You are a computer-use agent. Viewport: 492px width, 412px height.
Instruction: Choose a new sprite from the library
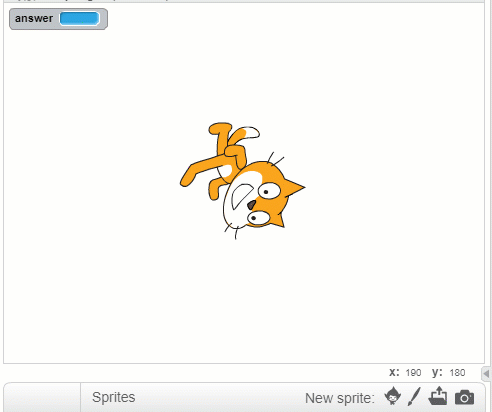click(x=393, y=396)
